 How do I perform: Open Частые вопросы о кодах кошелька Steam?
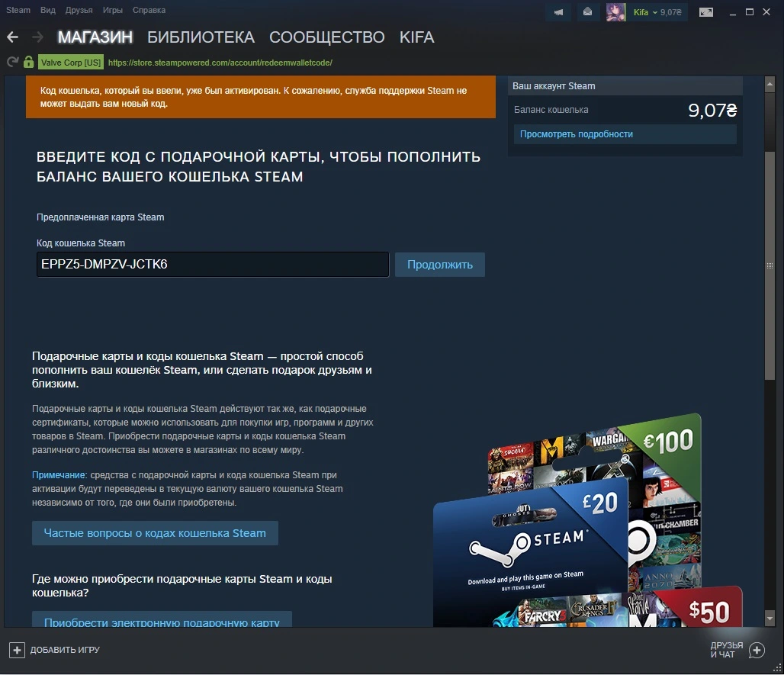(155, 533)
